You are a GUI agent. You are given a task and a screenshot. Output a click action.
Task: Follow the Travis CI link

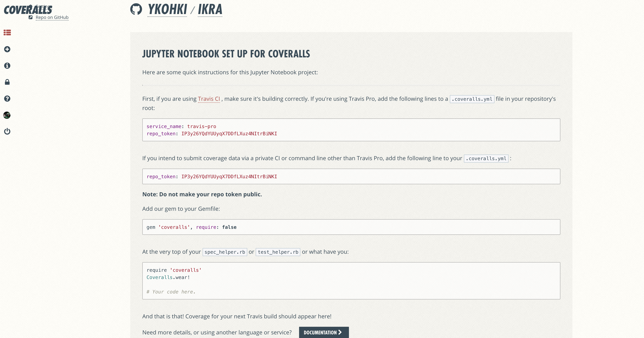(209, 99)
